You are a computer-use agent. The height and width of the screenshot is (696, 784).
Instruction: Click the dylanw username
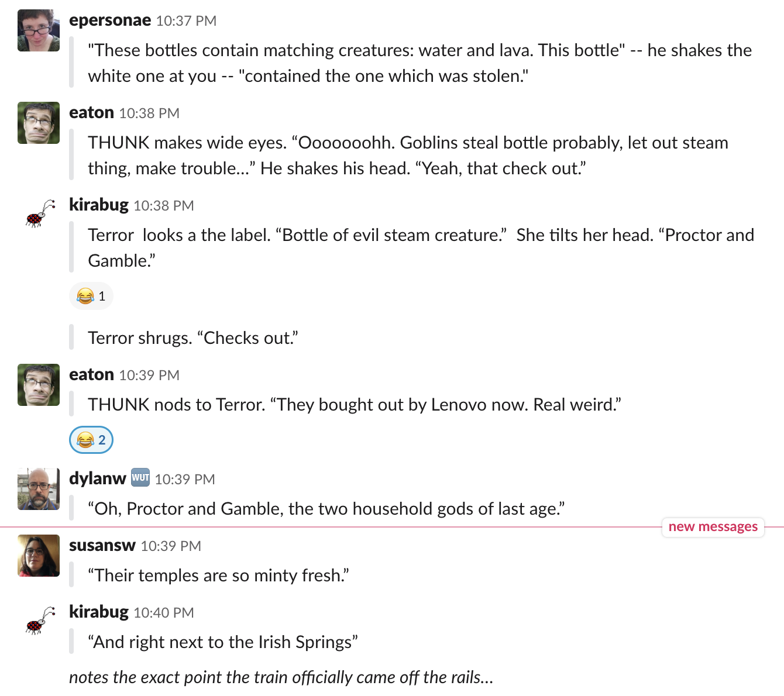click(x=98, y=478)
